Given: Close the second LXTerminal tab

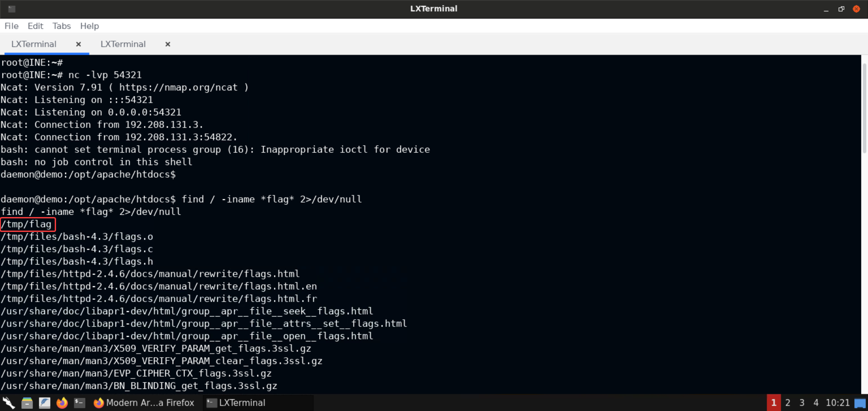Looking at the screenshot, I should pyautogui.click(x=168, y=44).
